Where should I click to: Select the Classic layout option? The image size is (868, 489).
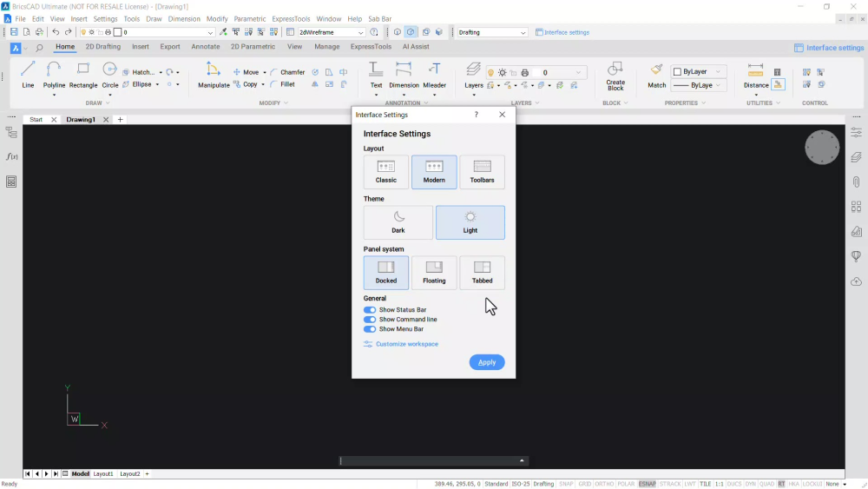point(386,172)
